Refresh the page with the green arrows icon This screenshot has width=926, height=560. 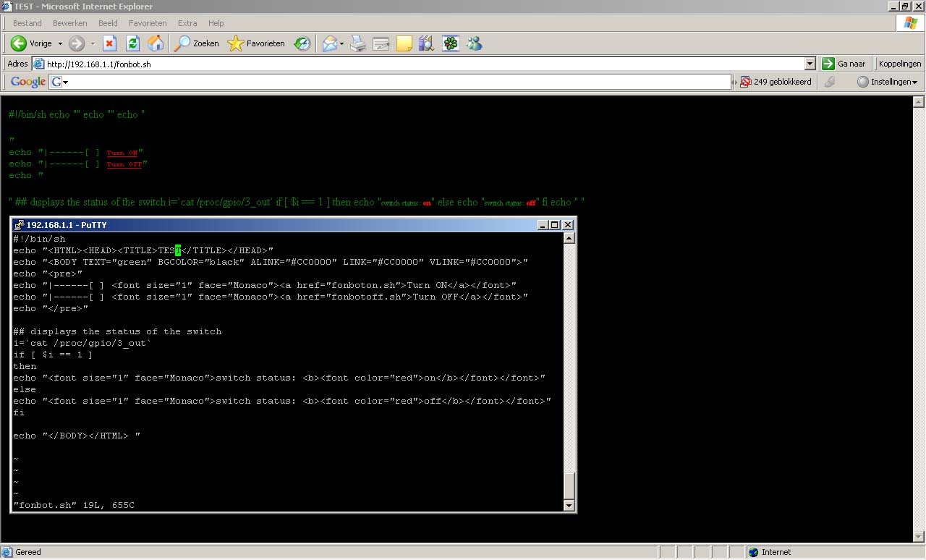(x=132, y=43)
